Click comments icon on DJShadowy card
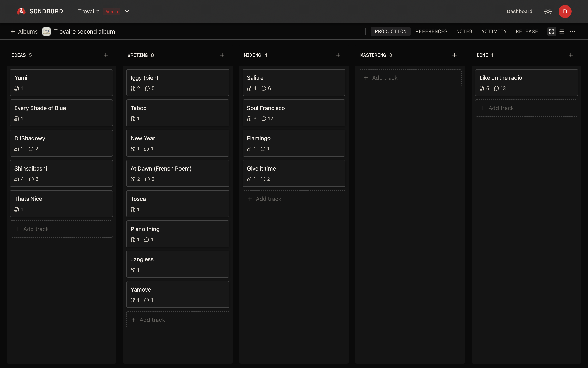588x368 pixels. (x=31, y=149)
